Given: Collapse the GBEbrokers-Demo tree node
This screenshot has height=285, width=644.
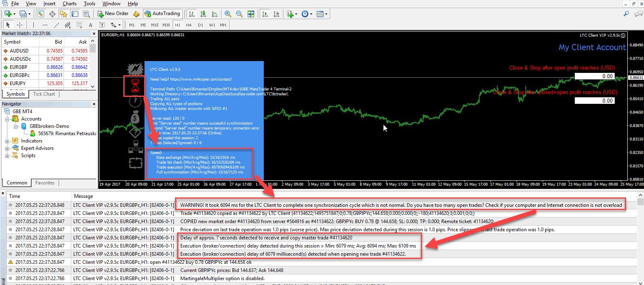Looking at the screenshot, I should click(x=15, y=127).
